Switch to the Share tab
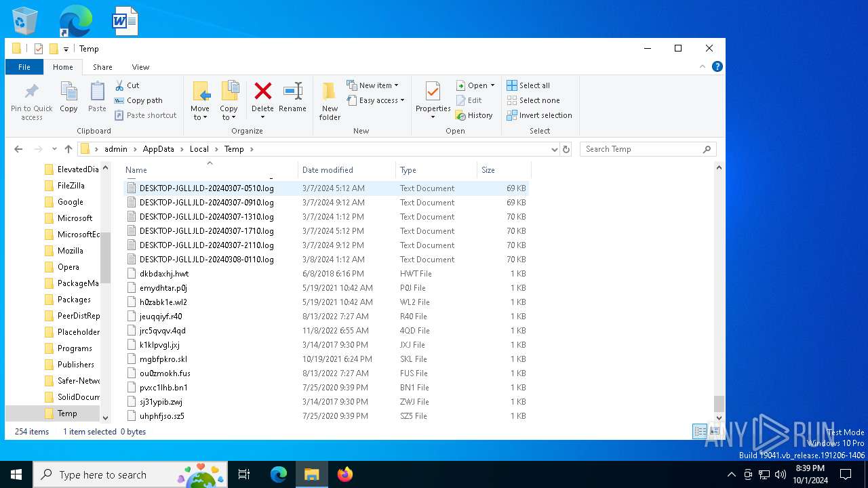Viewport: 868px width, 488px height. pyautogui.click(x=102, y=67)
